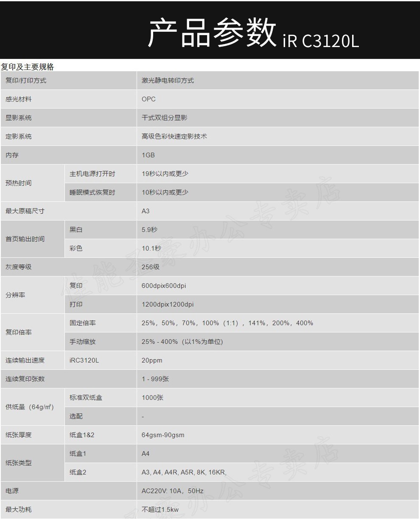Click the 手动缩放 sub-label
420x519 pixels.
83,341
